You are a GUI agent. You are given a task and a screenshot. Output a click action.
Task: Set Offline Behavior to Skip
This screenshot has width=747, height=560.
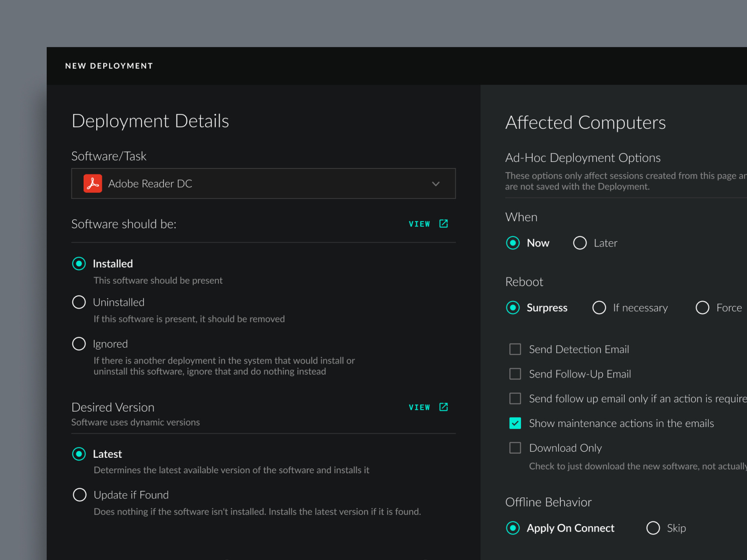653,528
